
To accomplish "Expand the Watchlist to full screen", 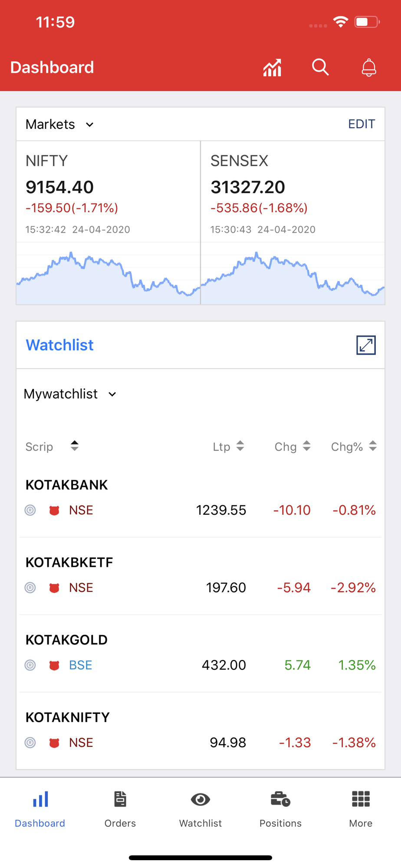I will [x=366, y=345].
